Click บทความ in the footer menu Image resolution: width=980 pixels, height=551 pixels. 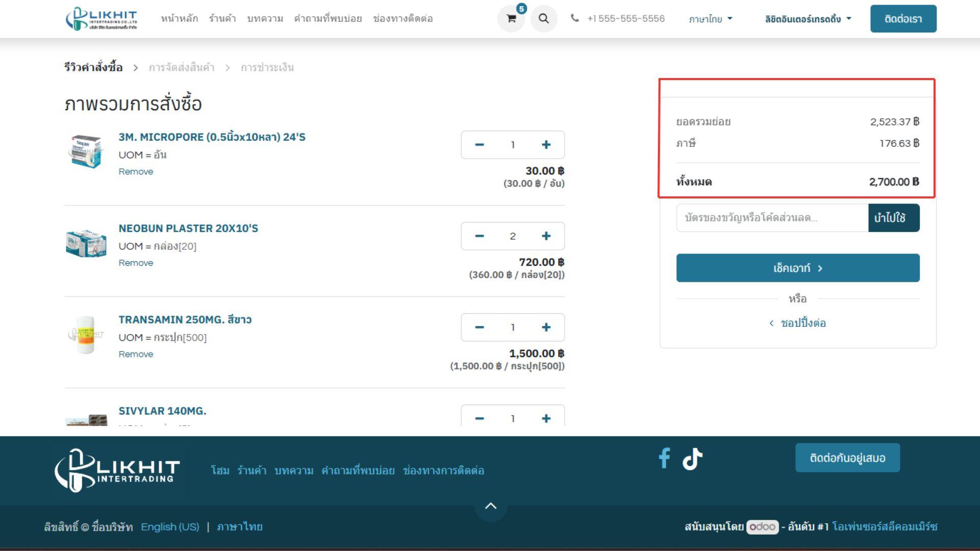pos(294,470)
